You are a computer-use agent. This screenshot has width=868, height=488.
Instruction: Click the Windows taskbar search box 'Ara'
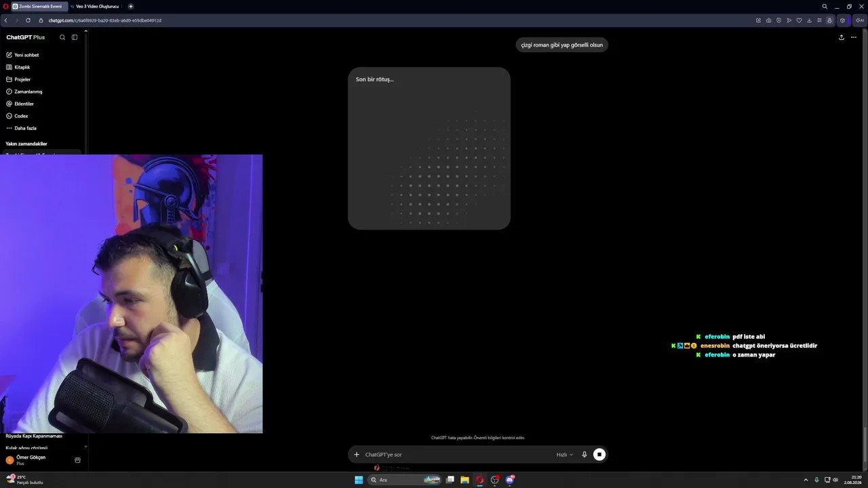click(x=405, y=480)
